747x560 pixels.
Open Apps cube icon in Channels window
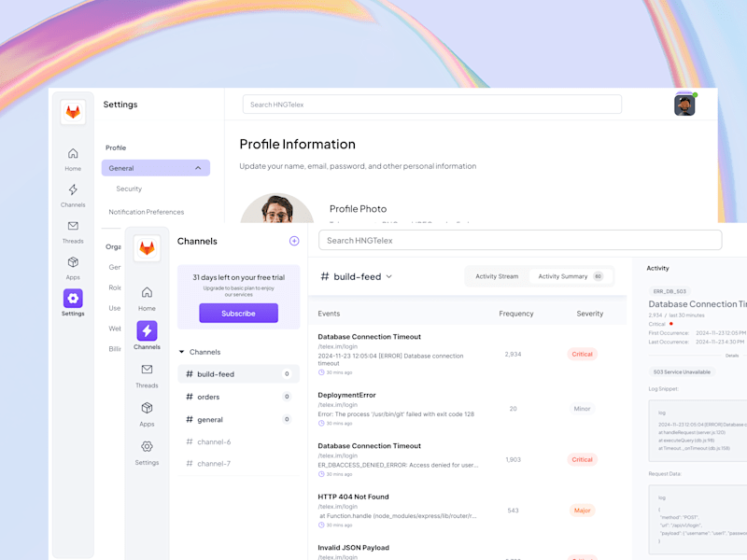pos(147,408)
